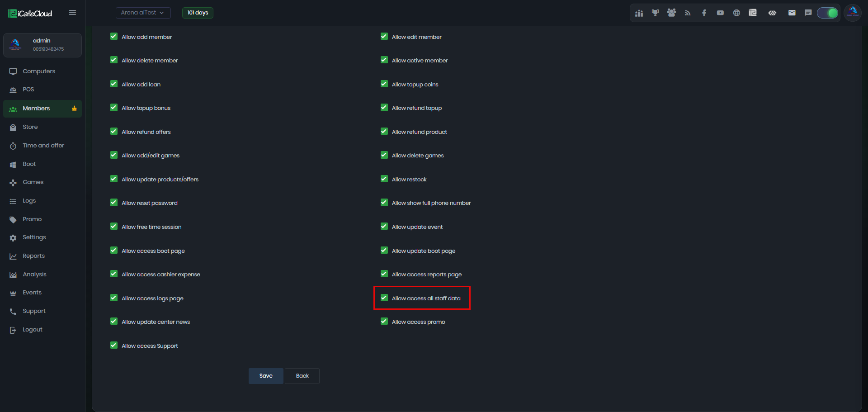Screen dimensions: 868x412
Task: Collapse sidebar with the hamburger menu icon
Action: coord(72,13)
